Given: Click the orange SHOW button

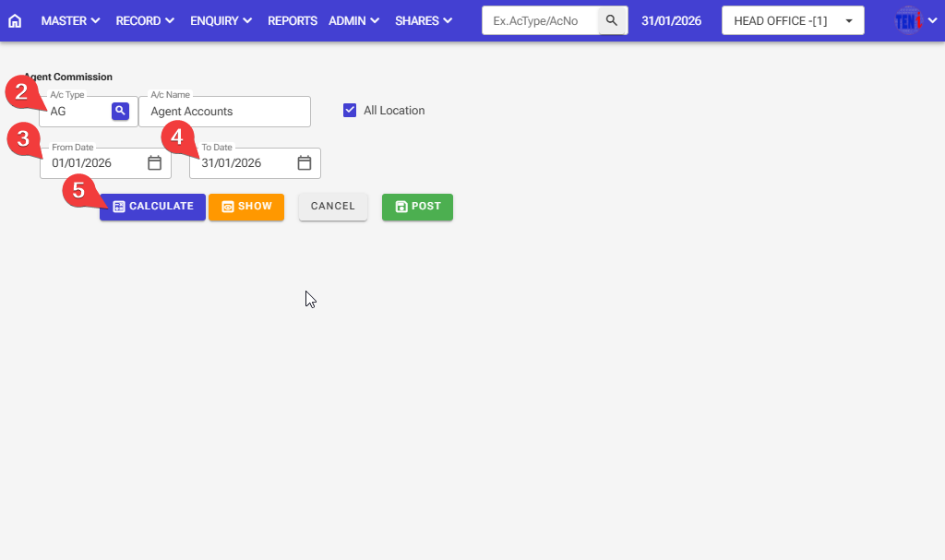Looking at the screenshot, I should coord(246,207).
